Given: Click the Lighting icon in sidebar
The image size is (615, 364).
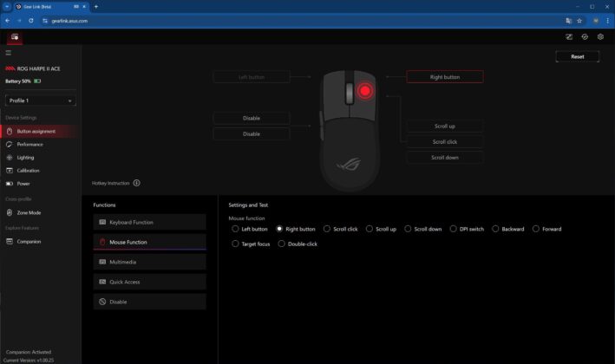Looking at the screenshot, I should 10,158.
